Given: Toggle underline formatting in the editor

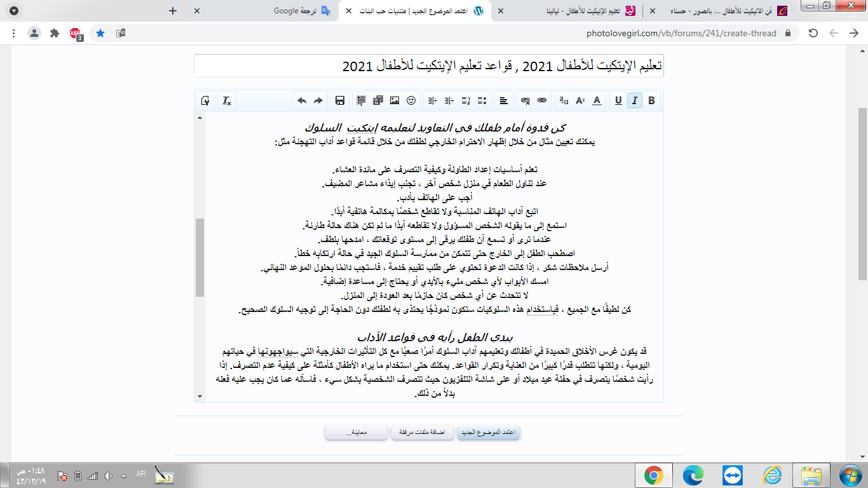Looking at the screenshot, I should pyautogui.click(x=618, y=100).
